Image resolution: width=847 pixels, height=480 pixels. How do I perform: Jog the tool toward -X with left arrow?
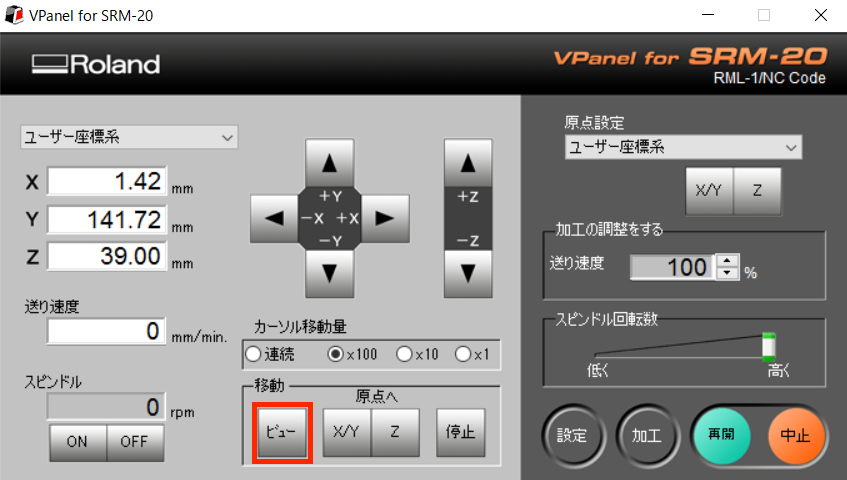point(274,219)
